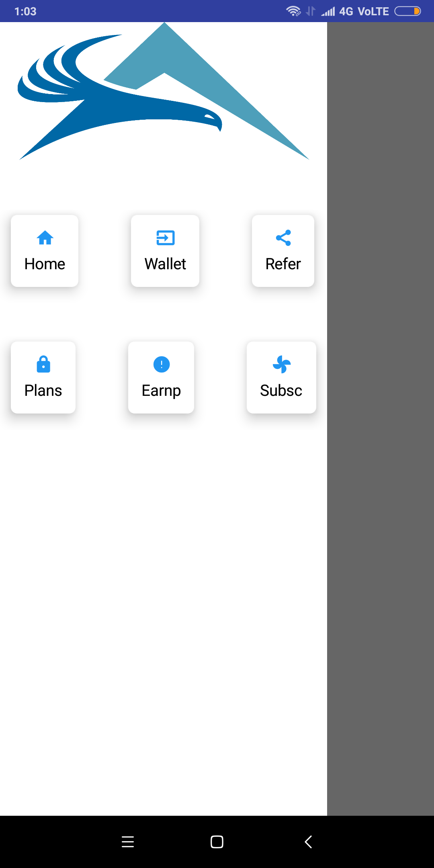Open Android recent apps menu button
The height and width of the screenshot is (868, 434).
[x=128, y=841]
